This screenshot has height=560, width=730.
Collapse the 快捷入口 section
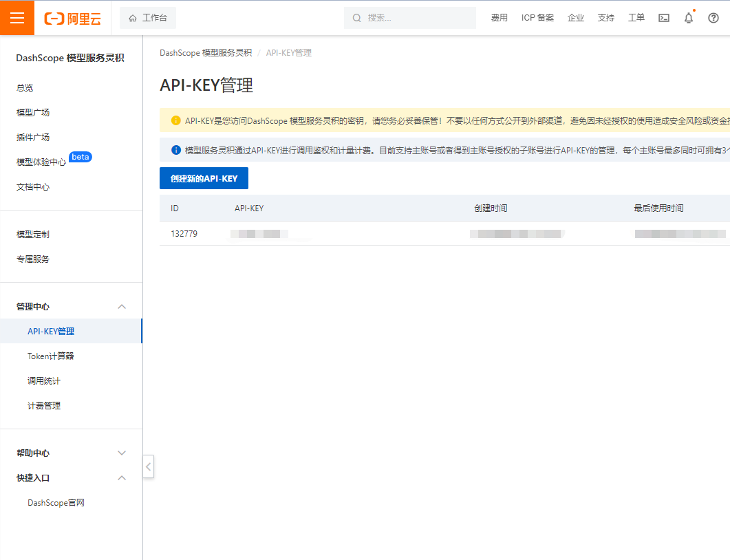point(122,478)
